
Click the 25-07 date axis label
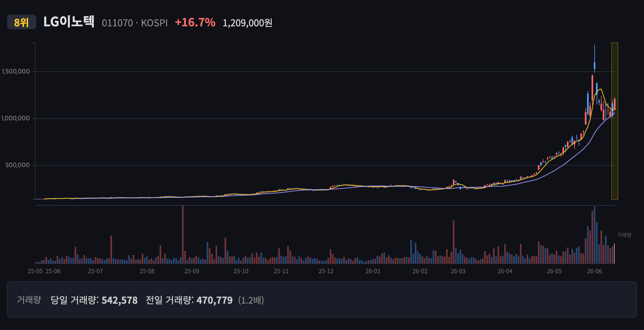pos(95,271)
